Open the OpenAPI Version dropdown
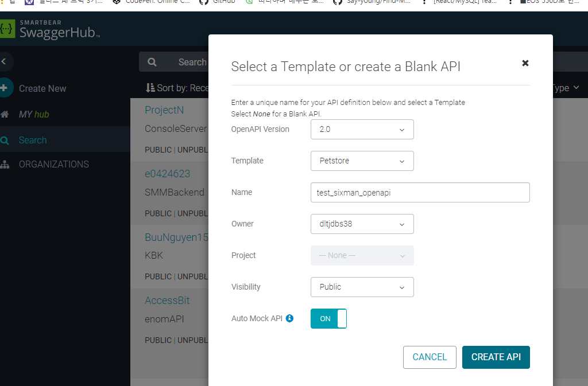 coord(362,129)
